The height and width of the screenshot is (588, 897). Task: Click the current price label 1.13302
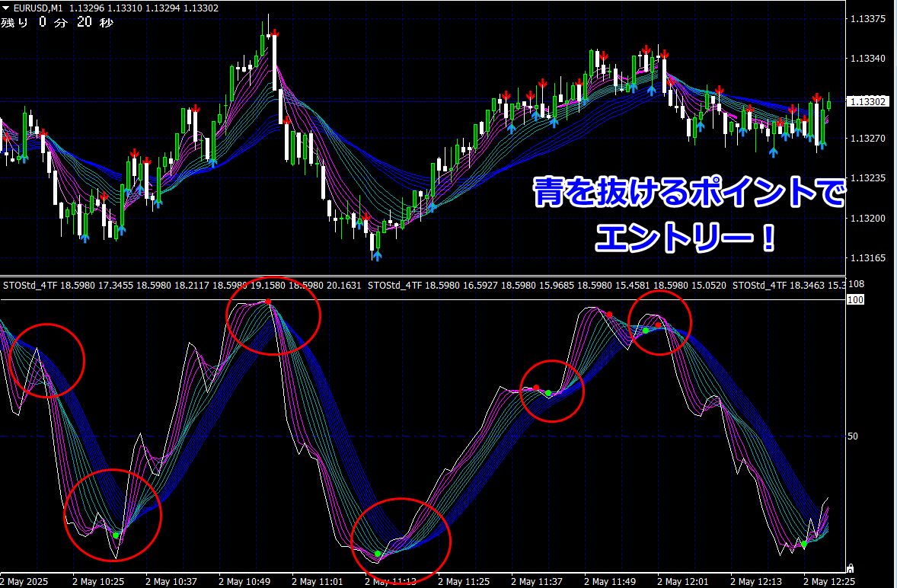coord(867,101)
